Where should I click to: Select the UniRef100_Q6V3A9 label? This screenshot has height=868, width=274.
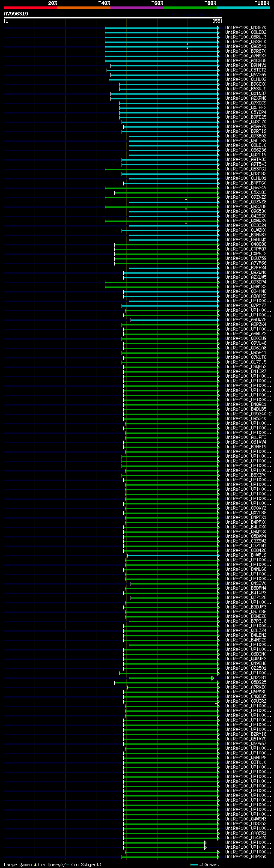[246, 75]
